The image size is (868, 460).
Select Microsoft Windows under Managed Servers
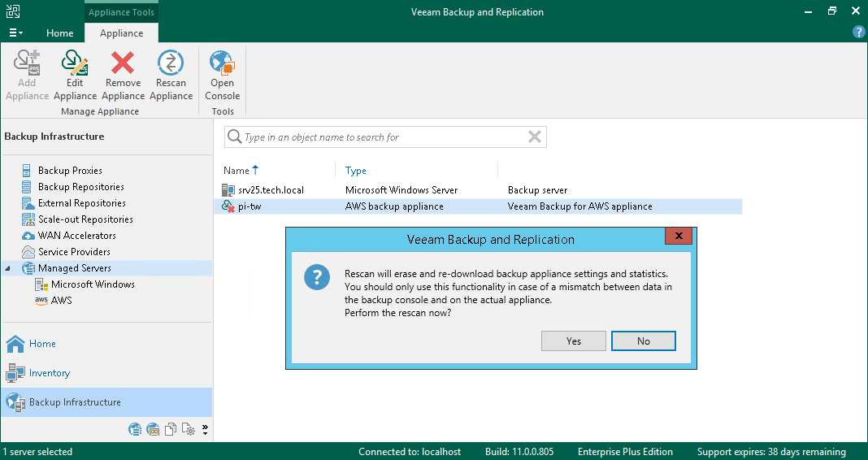click(93, 284)
